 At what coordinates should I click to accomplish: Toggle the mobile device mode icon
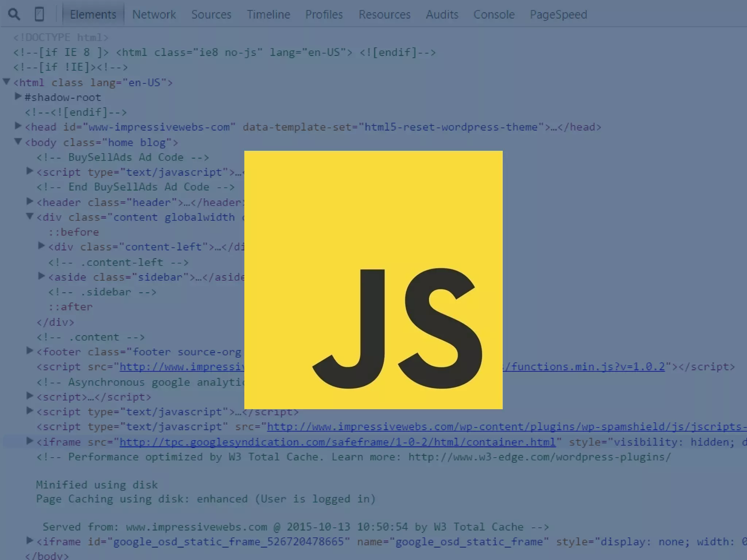click(39, 15)
